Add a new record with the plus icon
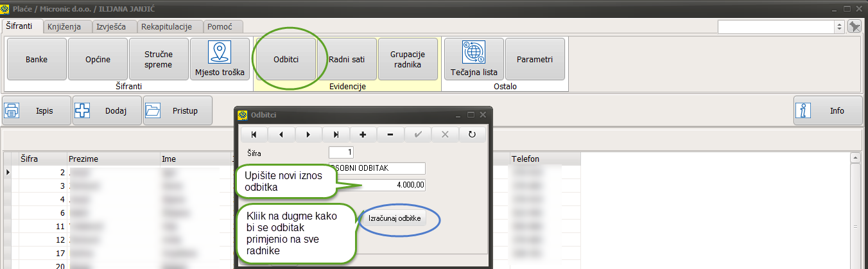The height and width of the screenshot is (269, 868). (x=363, y=134)
